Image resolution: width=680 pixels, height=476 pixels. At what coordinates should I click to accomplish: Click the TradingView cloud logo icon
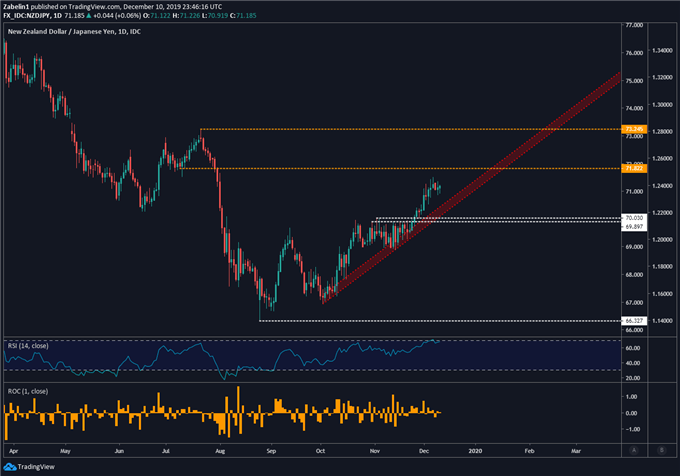[x=10, y=467]
